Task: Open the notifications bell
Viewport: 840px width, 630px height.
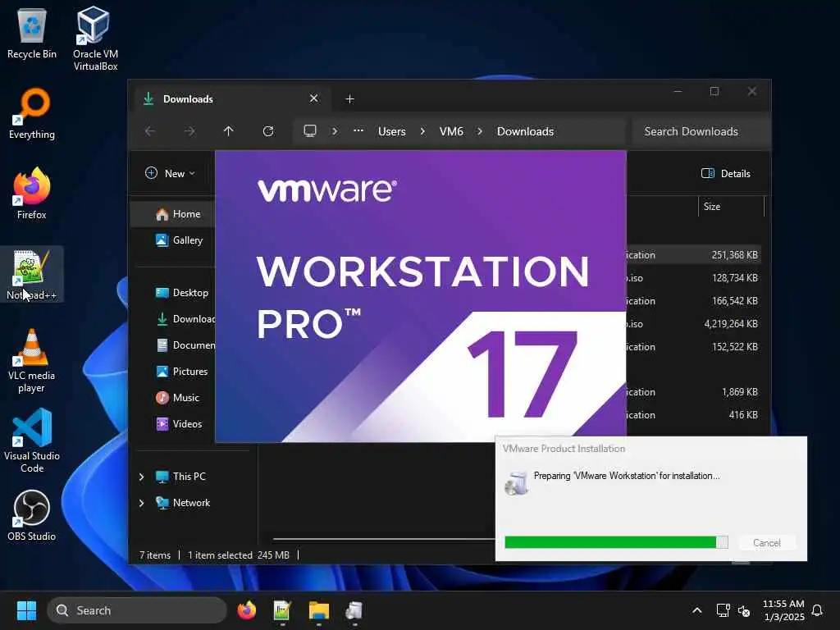Action: point(818,610)
